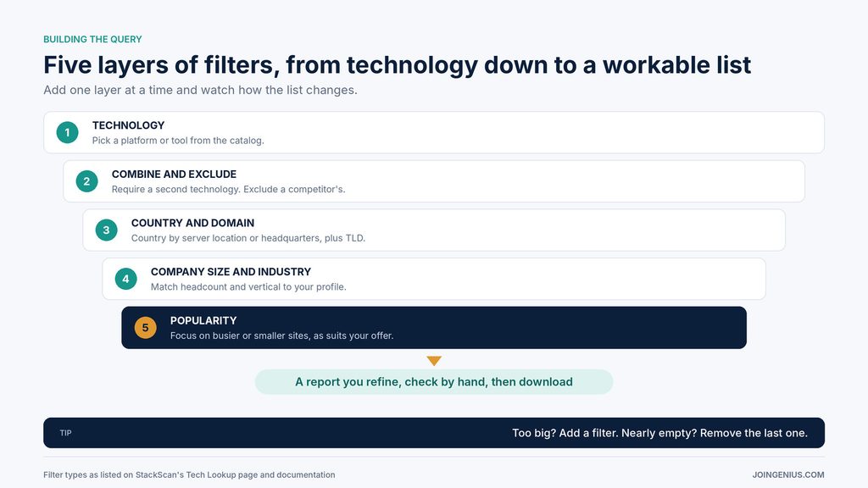Select 'Country by server location or headquarters' text
Viewport: 868px width, 488px height.
point(248,238)
